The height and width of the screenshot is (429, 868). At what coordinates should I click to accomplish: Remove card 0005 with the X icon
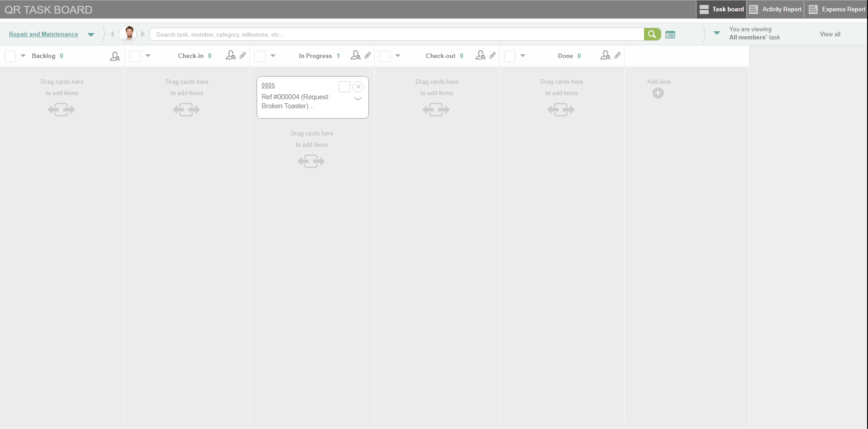[358, 87]
